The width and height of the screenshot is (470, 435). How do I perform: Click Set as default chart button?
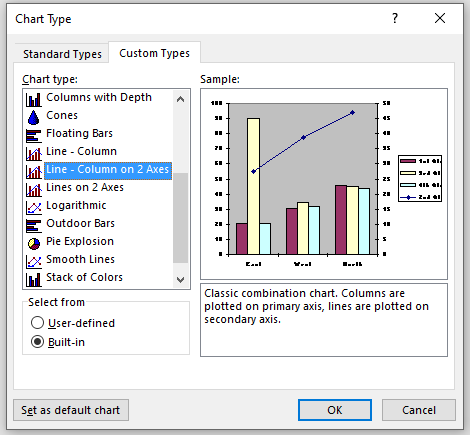(x=71, y=410)
